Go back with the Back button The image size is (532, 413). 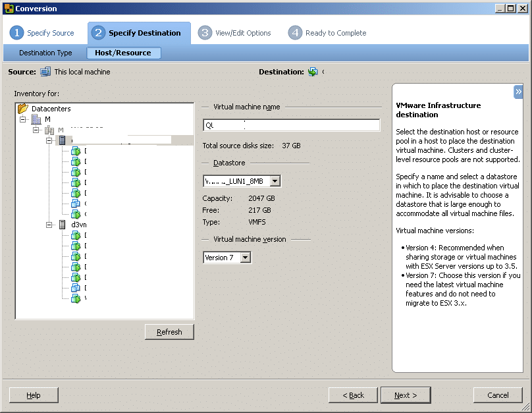[x=353, y=395]
